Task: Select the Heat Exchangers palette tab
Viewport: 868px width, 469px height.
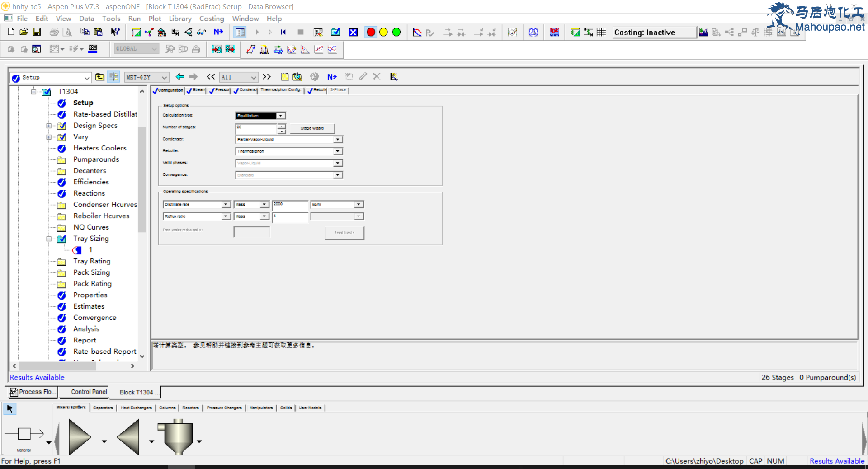Action: 136,408
